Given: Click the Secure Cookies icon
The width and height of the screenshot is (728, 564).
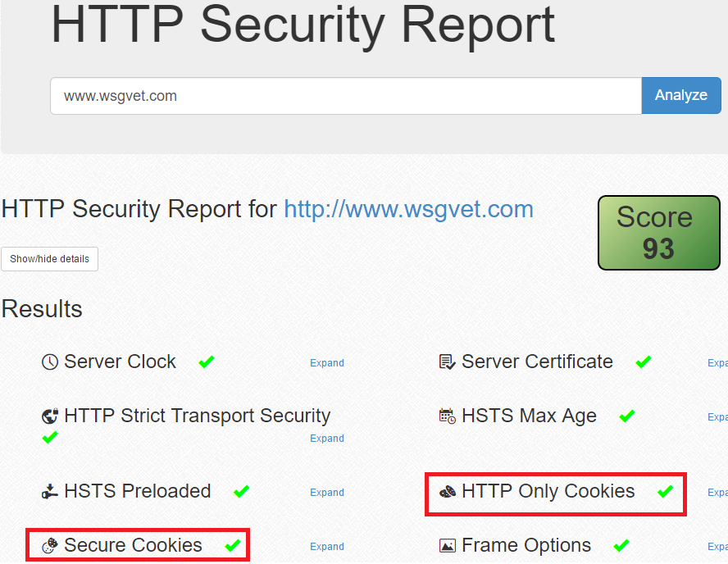Looking at the screenshot, I should point(50,545).
